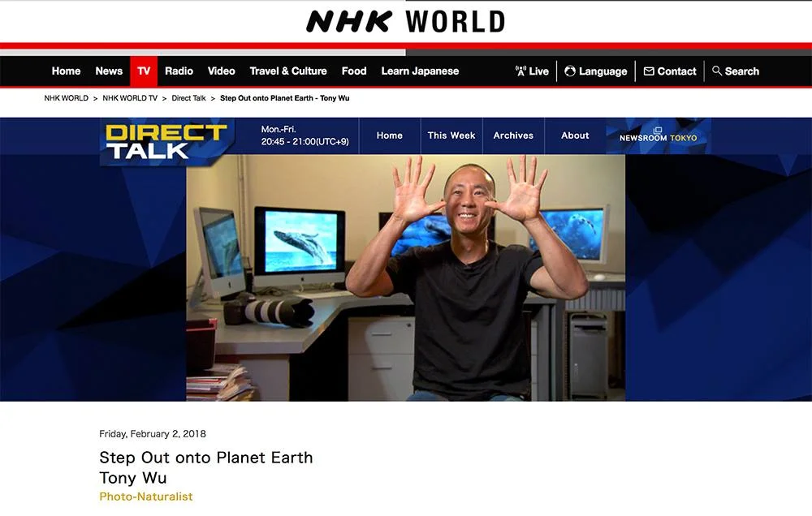Click the Direct Talk program logo
The width and height of the screenshot is (812, 516).
click(x=166, y=141)
